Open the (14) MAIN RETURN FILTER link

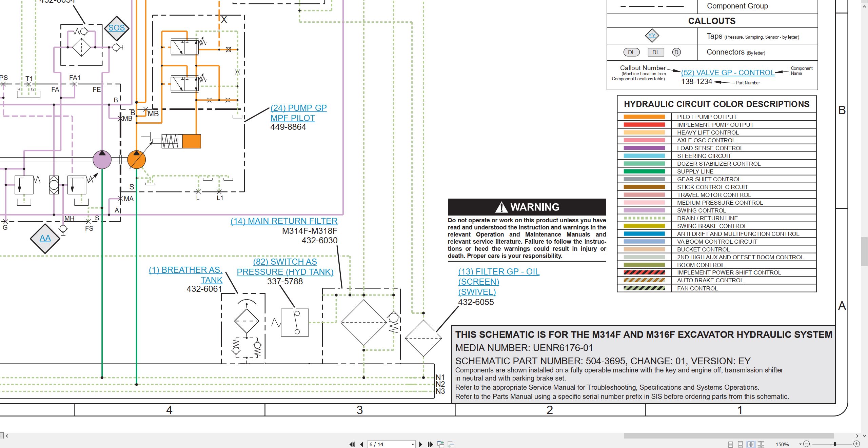[284, 221]
